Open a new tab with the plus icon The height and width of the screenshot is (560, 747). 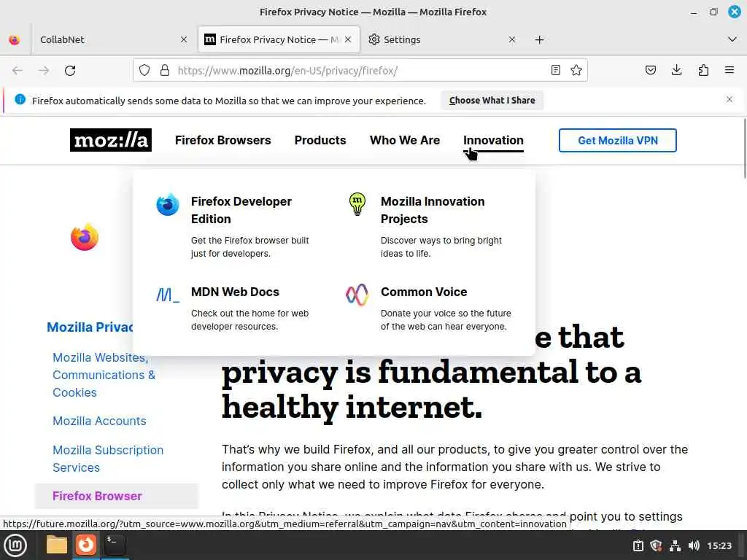(x=539, y=40)
